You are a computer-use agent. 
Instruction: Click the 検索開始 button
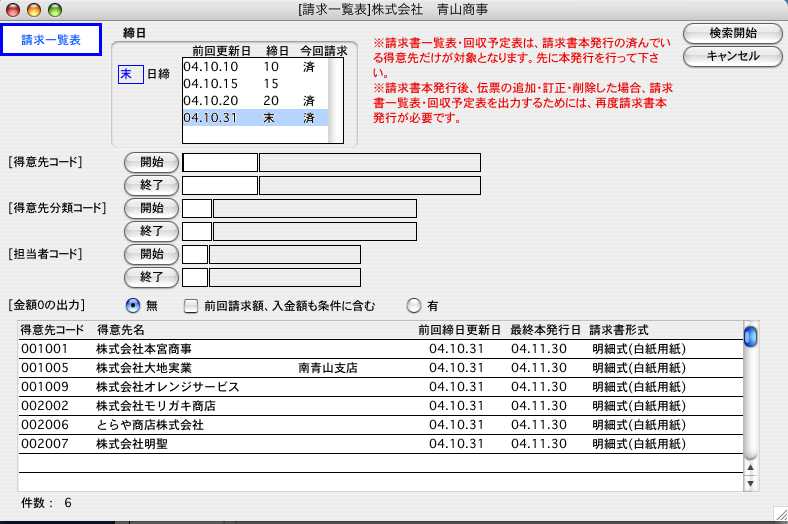[x=732, y=33]
